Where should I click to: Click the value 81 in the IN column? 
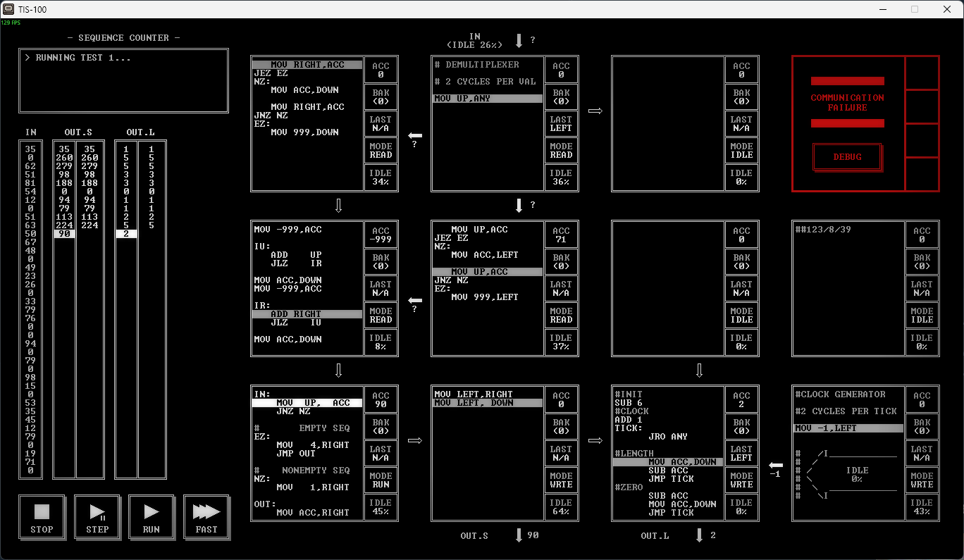30,183
